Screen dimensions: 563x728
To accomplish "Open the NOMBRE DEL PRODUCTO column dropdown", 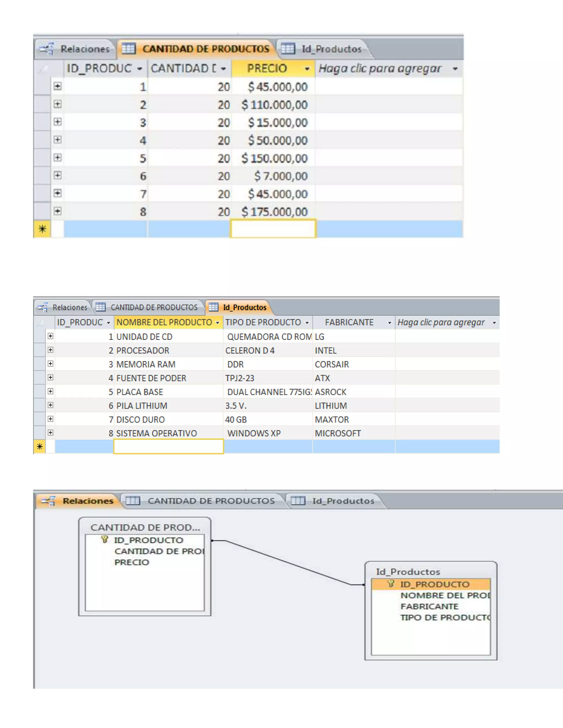I will click(217, 323).
